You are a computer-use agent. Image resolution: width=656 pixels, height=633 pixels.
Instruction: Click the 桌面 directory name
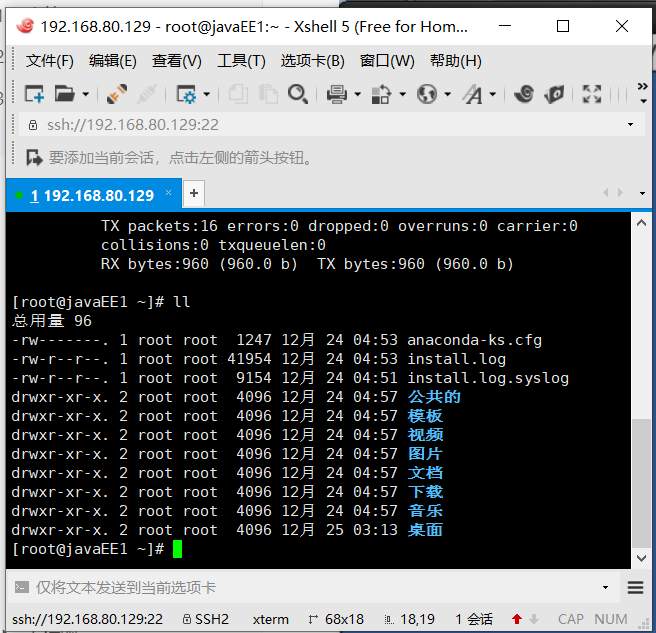click(425, 530)
